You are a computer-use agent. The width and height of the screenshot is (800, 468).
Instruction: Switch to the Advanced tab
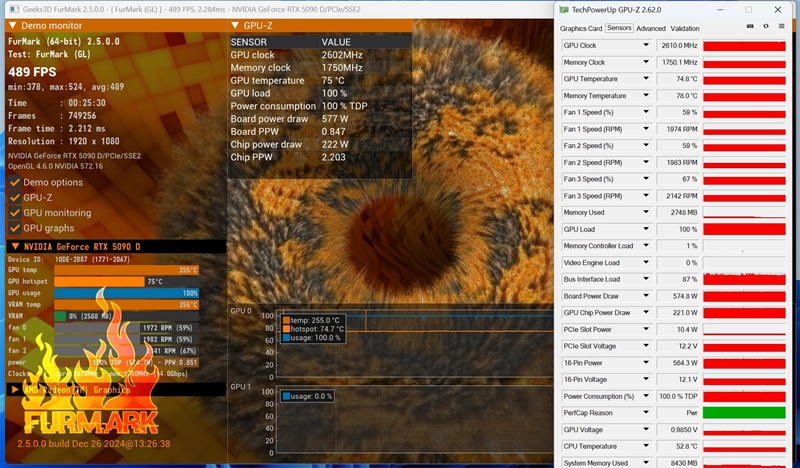point(650,28)
